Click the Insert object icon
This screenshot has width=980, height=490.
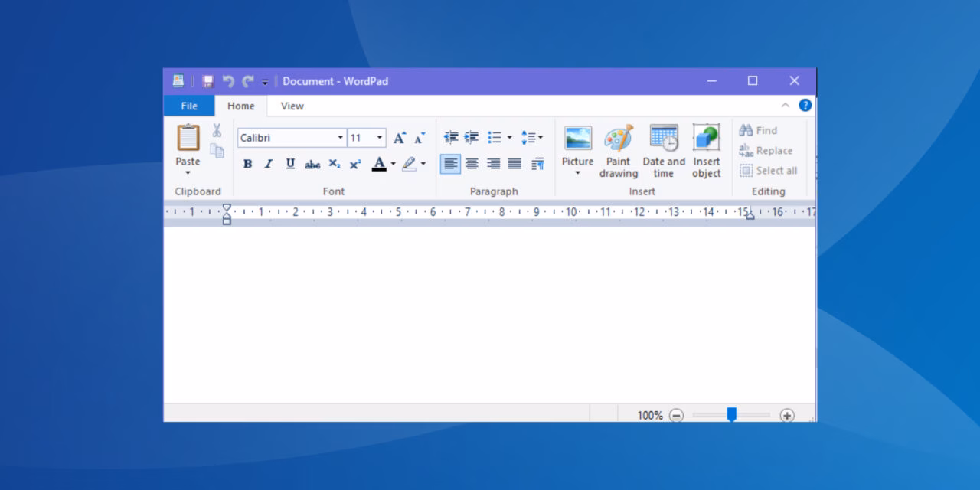tap(706, 139)
